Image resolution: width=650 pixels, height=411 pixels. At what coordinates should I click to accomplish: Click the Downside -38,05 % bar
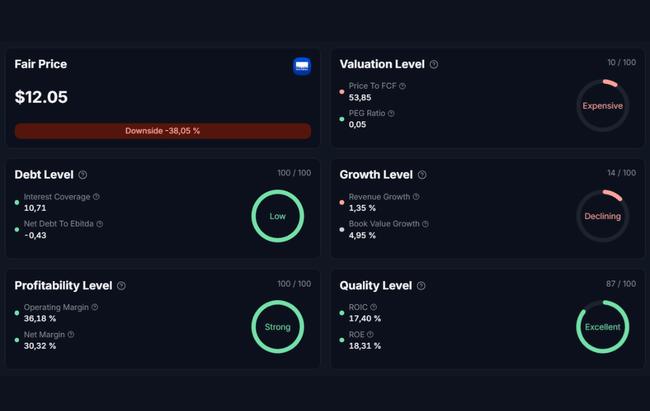(162, 131)
